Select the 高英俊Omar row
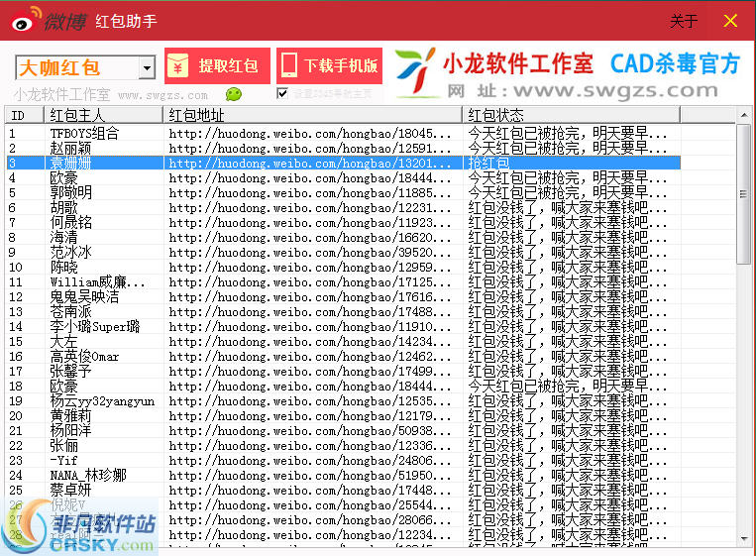The width and height of the screenshot is (756, 556). pyautogui.click(x=343, y=357)
